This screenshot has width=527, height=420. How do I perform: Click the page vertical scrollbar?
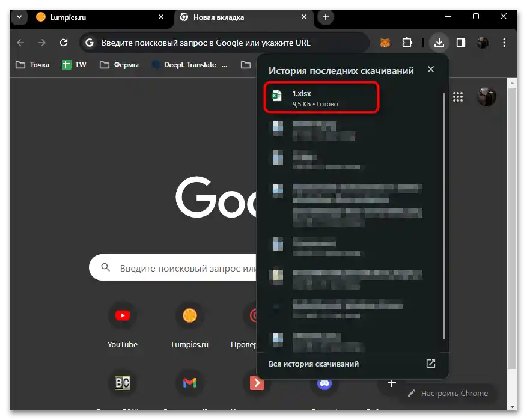(x=512, y=228)
